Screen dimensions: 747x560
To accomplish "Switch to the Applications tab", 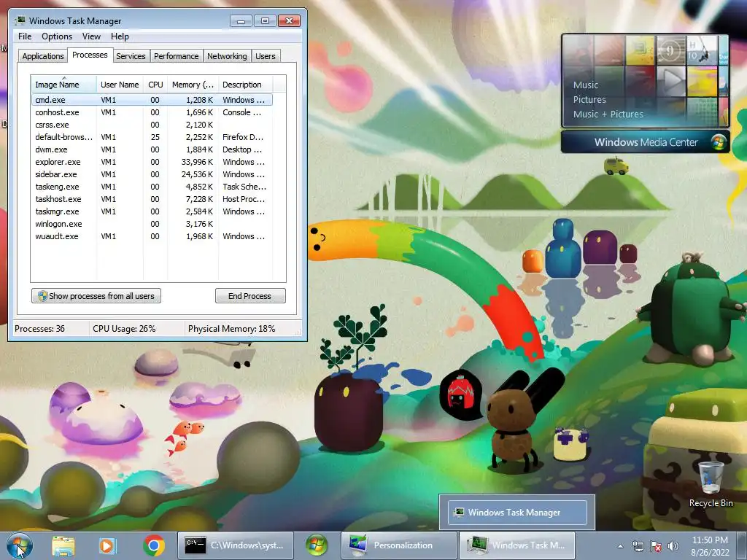I will tap(43, 56).
